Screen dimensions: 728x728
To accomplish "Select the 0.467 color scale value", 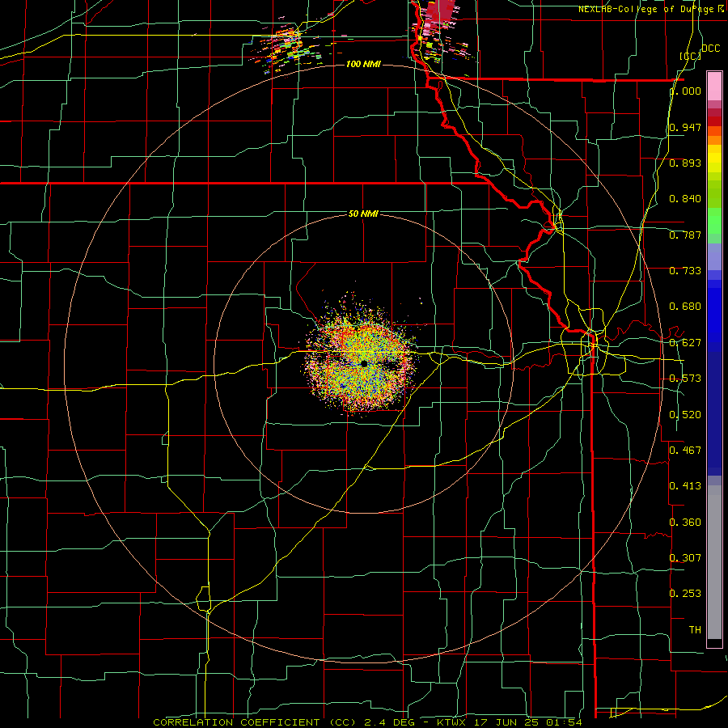I will pyautogui.click(x=685, y=451).
